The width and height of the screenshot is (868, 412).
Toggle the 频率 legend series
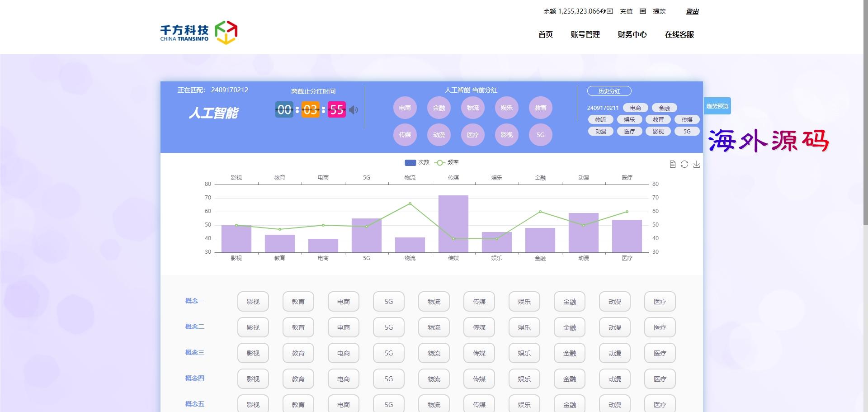(447, 162)
